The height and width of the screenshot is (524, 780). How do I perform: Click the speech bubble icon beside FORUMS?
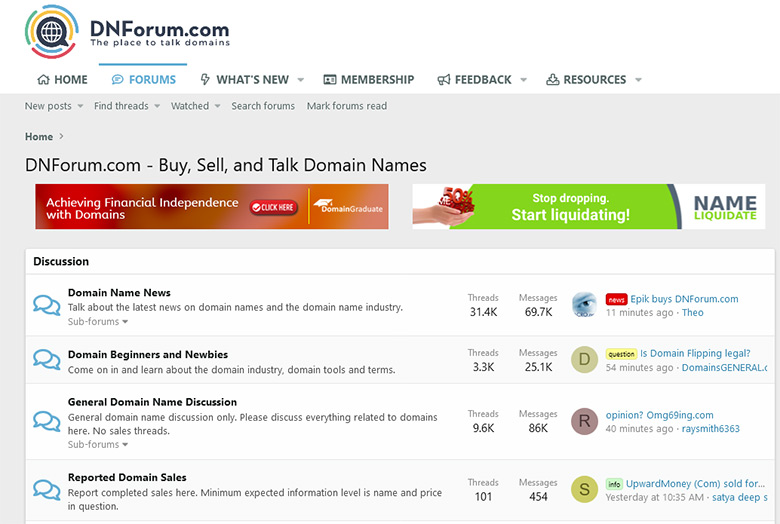tap(117, 80)
